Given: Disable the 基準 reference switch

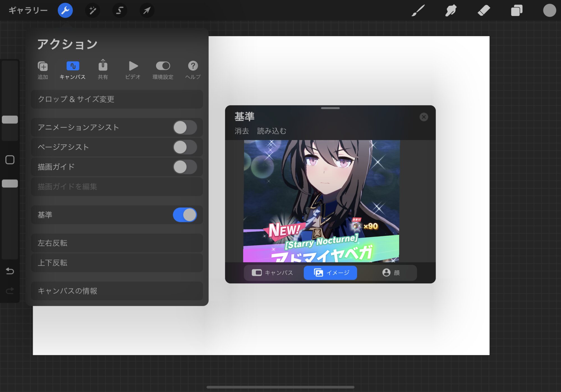Looking at the screenshot, I should pyautogui.click(x=185, y=215).
